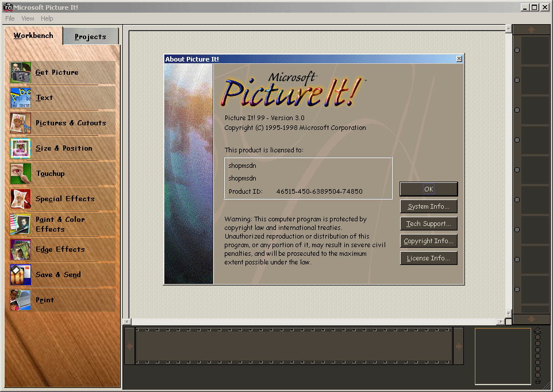The image size is (553, 392).
Task: Maximize the Picture It! window
Action: (x=535, y=7)
